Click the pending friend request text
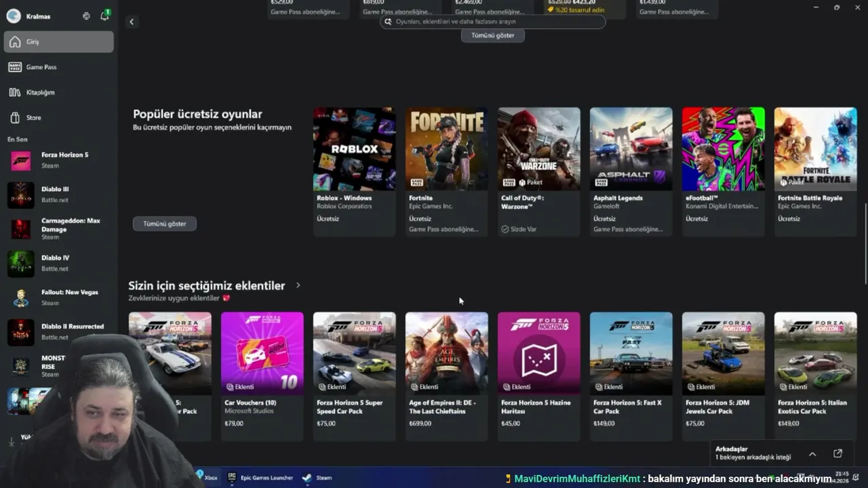The image size is (868, 488). (753, 457)
